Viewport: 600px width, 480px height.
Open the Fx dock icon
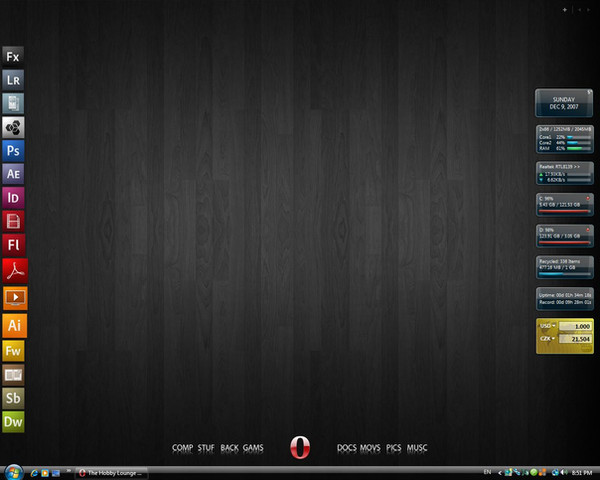coord(13,57)
